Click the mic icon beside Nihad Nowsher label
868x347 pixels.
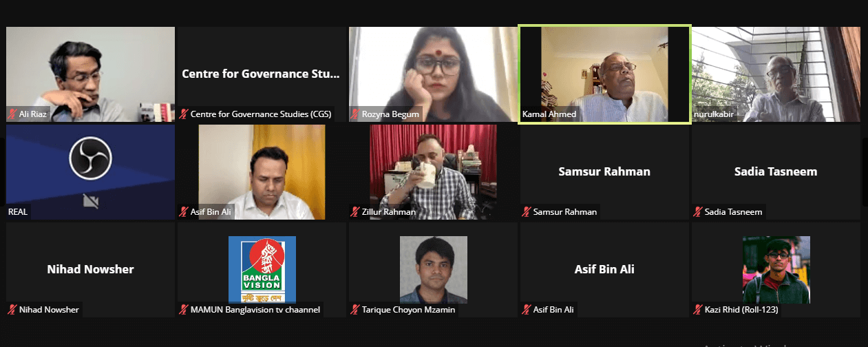click(12, 309)
